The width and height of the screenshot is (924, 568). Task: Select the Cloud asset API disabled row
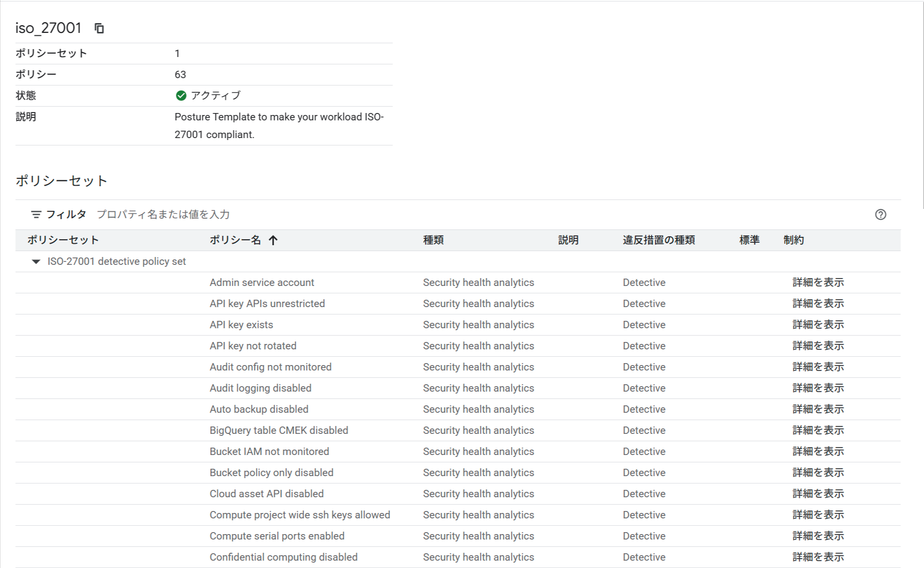coord(266,494)
